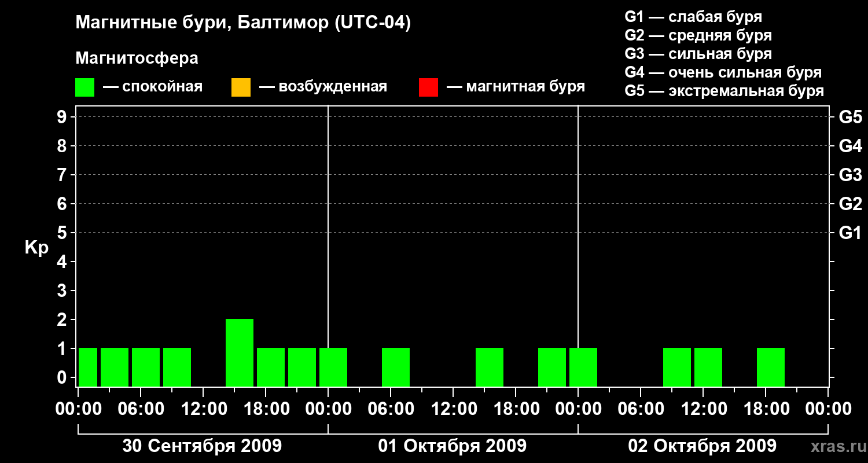Click the '— возбужденная' legend label

323,87
